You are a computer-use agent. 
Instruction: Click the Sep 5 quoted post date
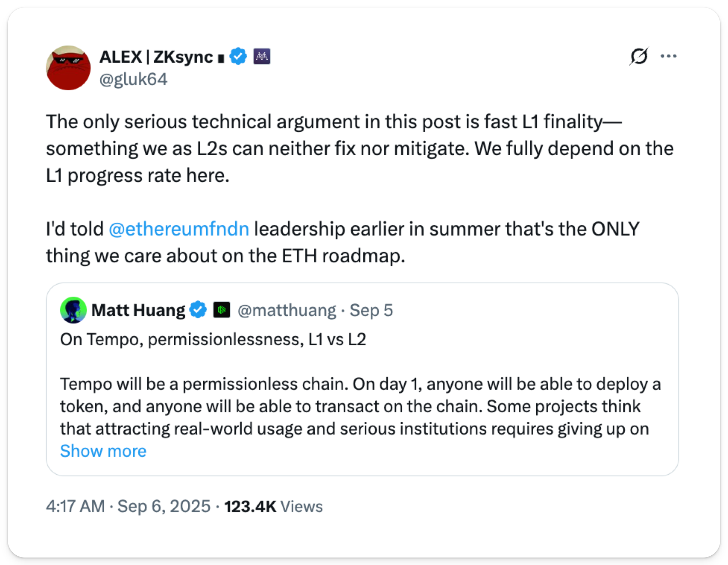[371, 310]
